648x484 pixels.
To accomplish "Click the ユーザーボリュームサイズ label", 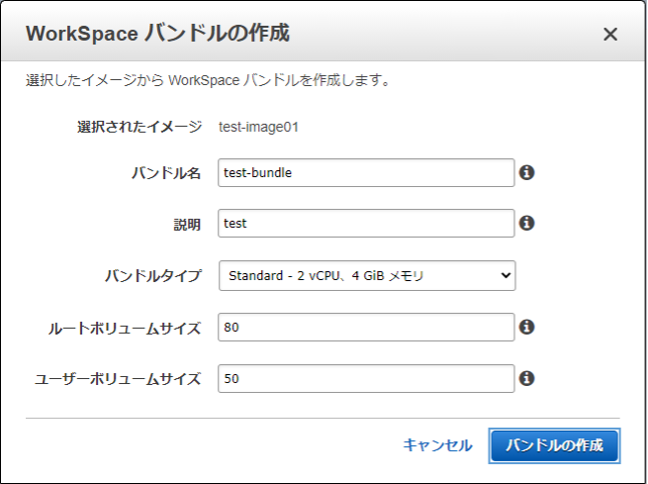I will [x=118, y=379].
